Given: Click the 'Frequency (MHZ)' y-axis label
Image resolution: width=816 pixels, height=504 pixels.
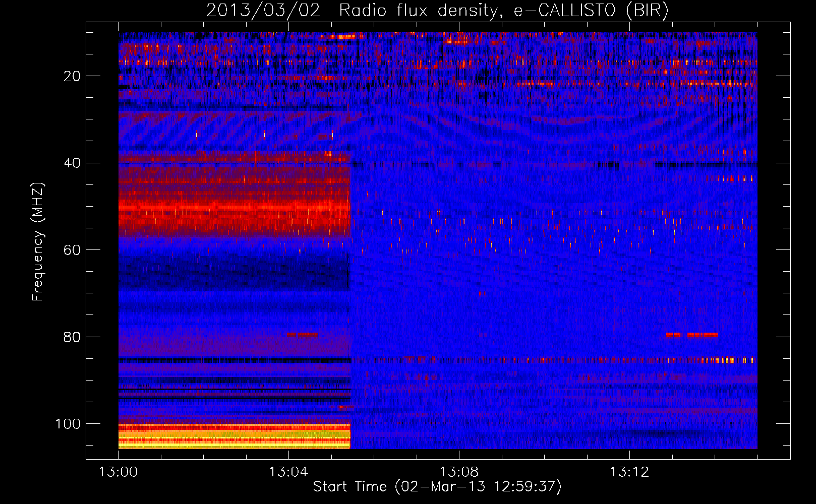Looking at the screenshot, I should tap(38, 242).
